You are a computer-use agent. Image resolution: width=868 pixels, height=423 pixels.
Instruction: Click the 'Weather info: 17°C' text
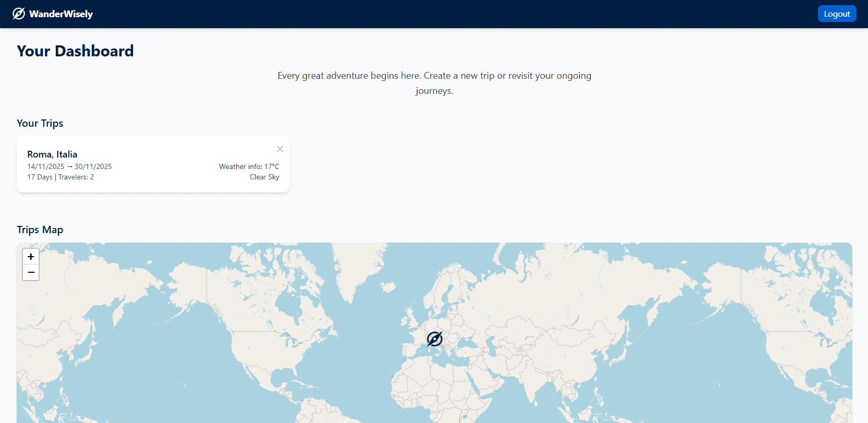coord(249,166)
